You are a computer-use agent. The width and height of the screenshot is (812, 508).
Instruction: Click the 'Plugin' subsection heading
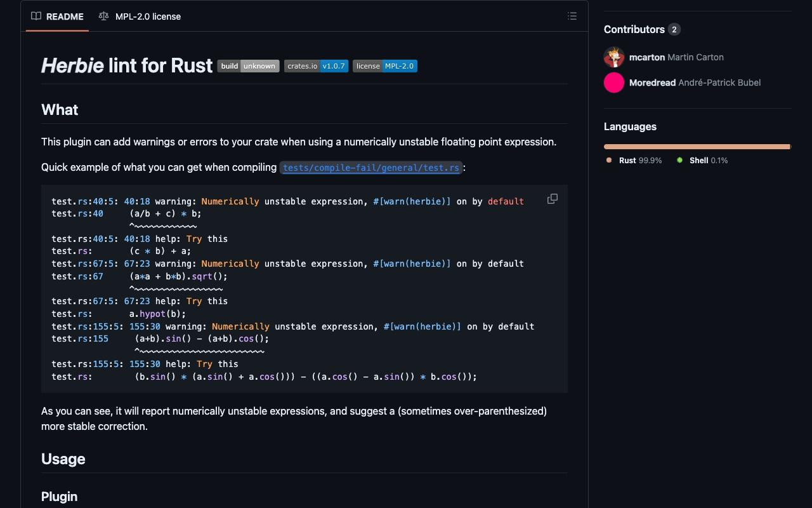[x=59, y=497]
